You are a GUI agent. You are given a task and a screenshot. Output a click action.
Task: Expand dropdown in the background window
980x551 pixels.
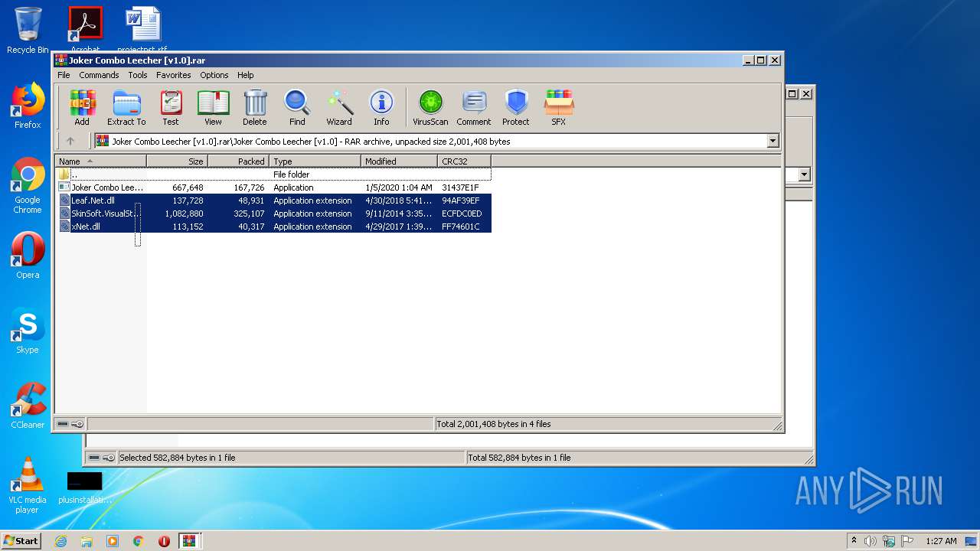(804, 174)
